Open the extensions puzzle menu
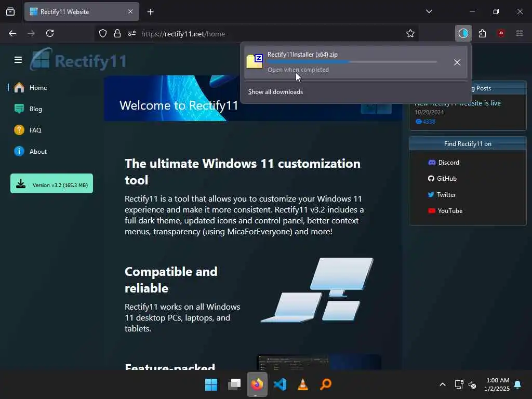532x399 pixels. click(482, 33)
